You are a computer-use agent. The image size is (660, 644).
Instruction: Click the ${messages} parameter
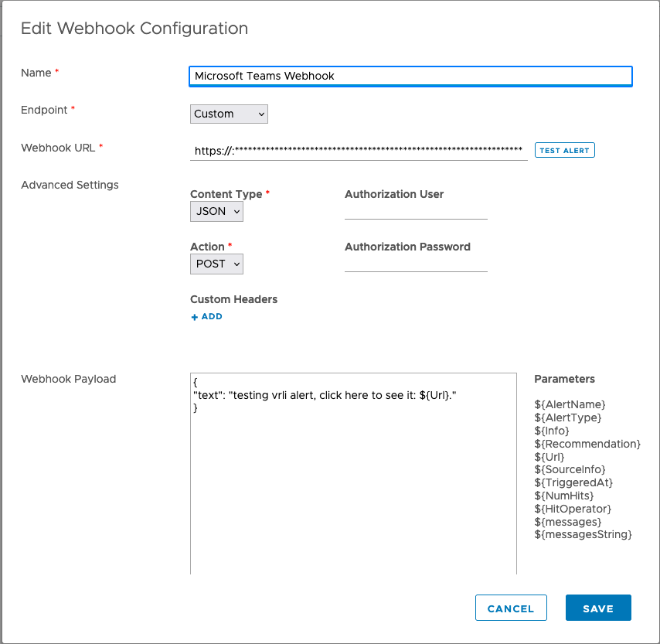point(568,522)
